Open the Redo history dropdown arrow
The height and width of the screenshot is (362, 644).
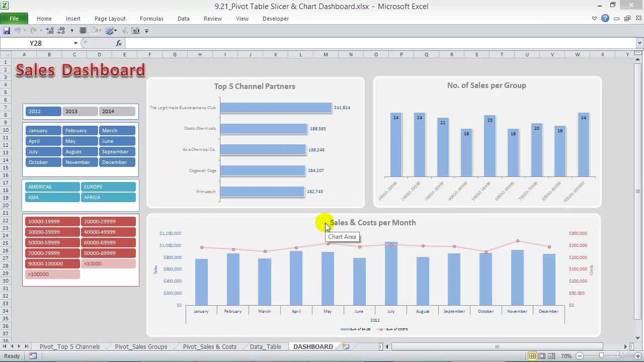click(41, 31)
